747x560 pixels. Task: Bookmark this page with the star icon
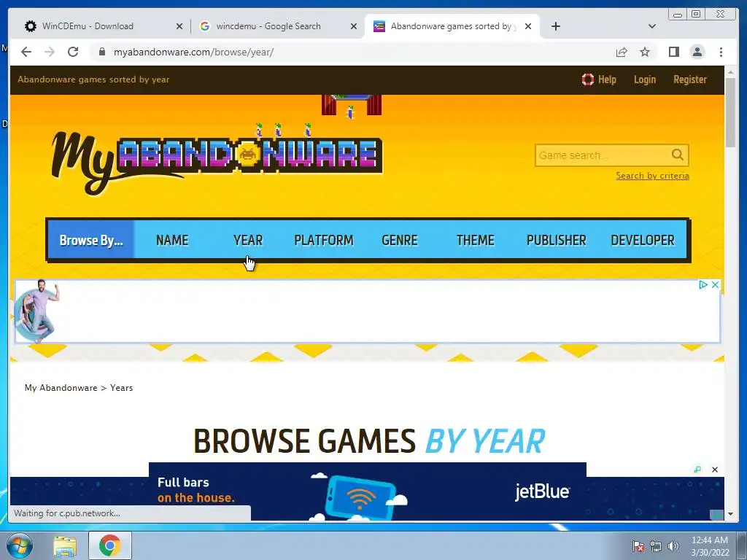(x=645, y=52)
